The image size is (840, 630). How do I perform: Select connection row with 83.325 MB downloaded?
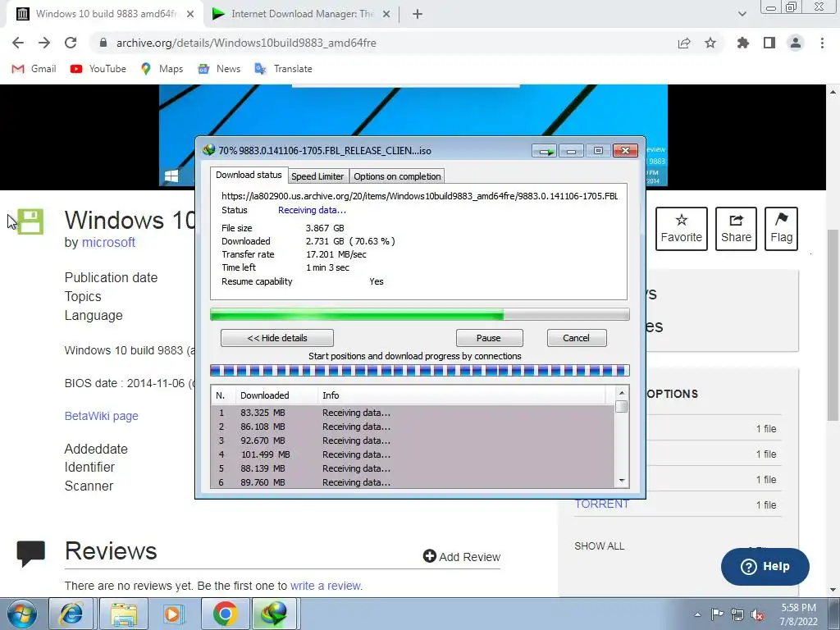(x=413, y=413)
